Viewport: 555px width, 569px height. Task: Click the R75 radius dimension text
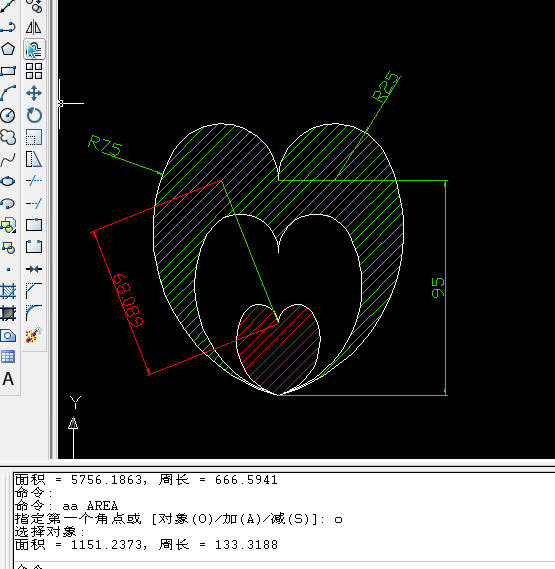[x=105, y=146]
